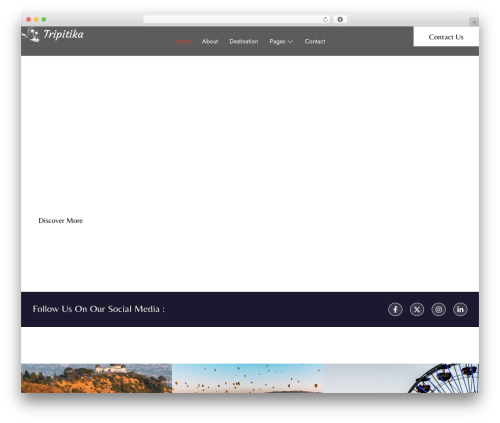Open the LinkedIn social icon
Viewport: 500px width, 423px height.
460,309
